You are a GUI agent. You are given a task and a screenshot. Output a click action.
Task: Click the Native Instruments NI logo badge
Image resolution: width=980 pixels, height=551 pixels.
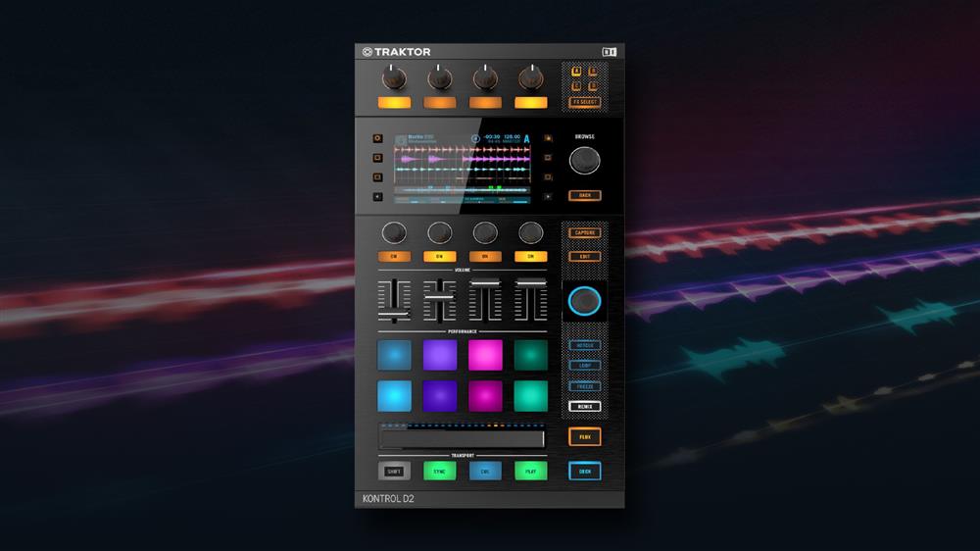609,52
